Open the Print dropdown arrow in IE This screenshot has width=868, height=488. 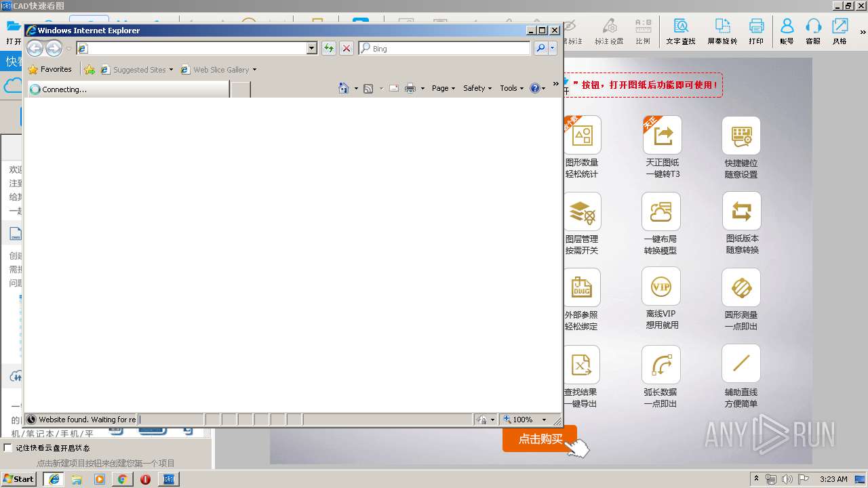[x=422, y=88]
